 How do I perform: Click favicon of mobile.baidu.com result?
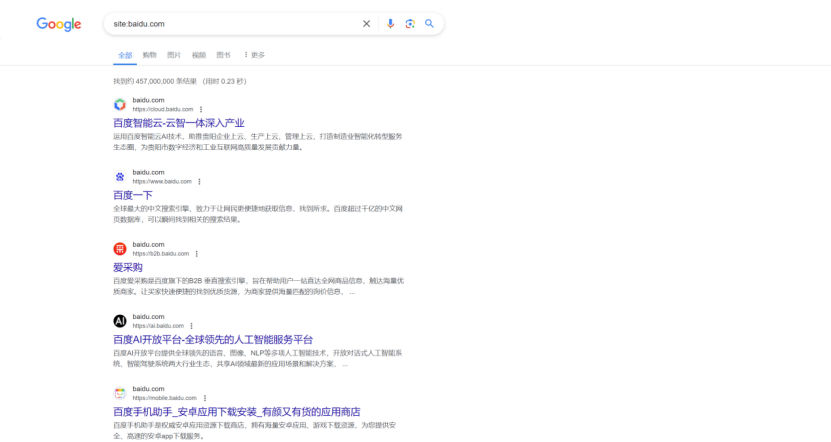(x=120, y=393)
